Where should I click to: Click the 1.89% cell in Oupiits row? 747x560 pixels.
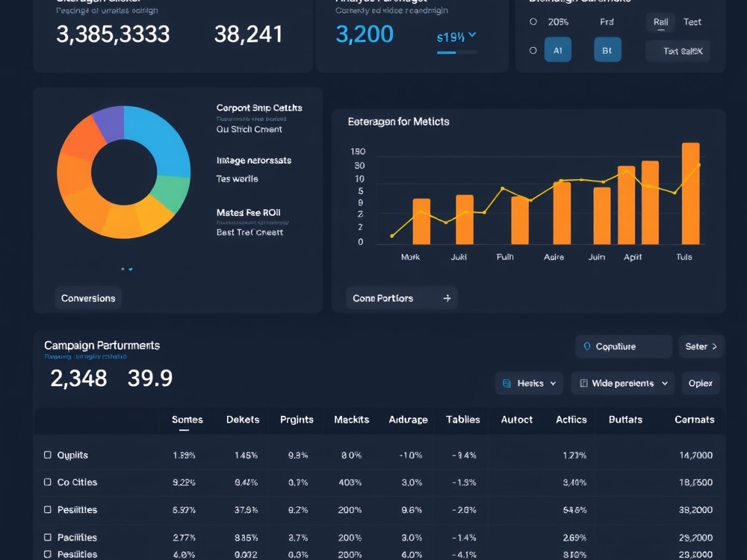[x=184, y=455]
